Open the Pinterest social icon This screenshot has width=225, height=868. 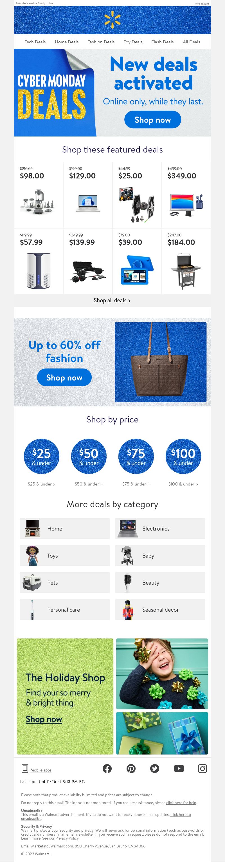[x=131, y=769]
